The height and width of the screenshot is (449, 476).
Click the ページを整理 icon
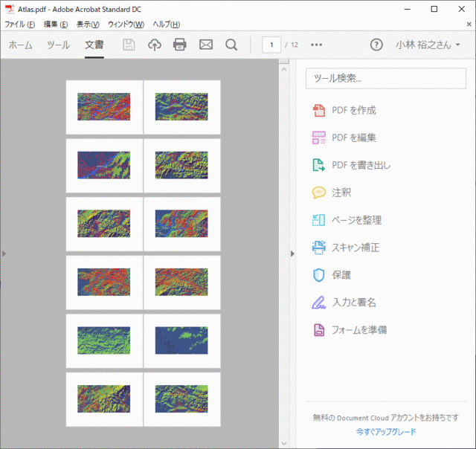coord(319,220)
